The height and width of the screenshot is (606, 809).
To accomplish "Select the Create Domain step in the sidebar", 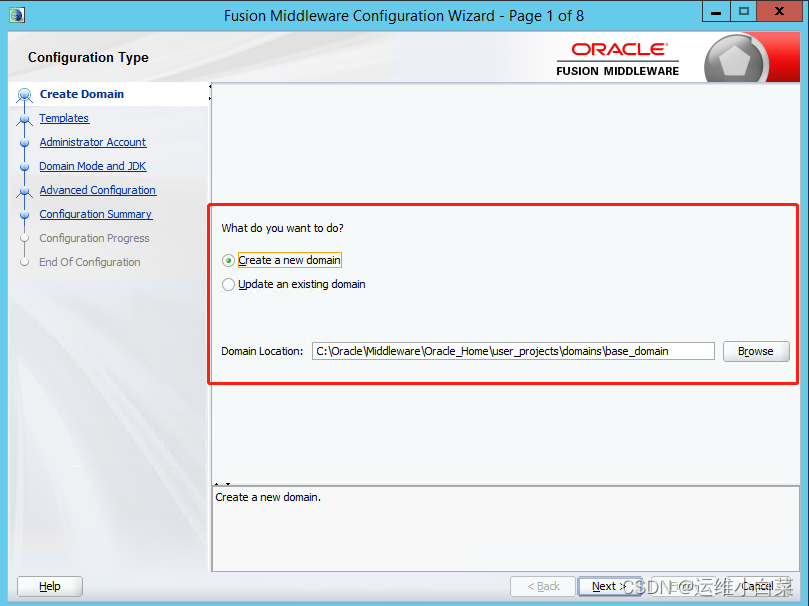I will (82, 94).
